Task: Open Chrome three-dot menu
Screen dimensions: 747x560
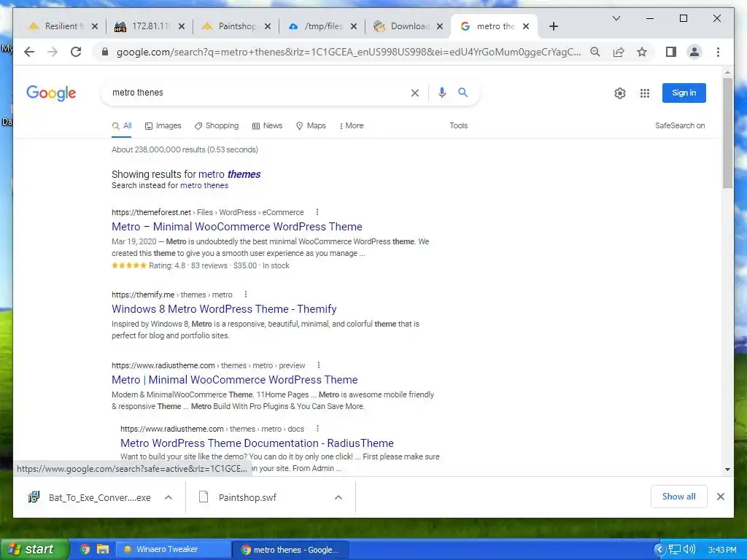Action: click(x=718, y=52)
